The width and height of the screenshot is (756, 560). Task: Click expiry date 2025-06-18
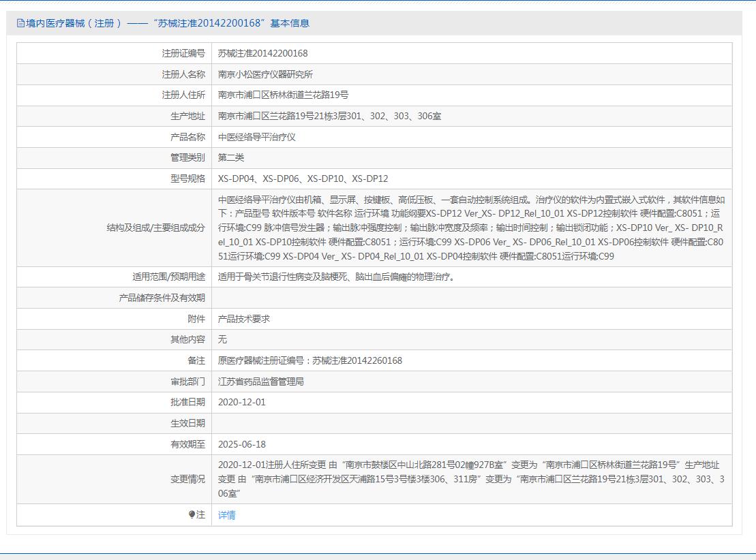pyautogui.click(x=241, y=444)
